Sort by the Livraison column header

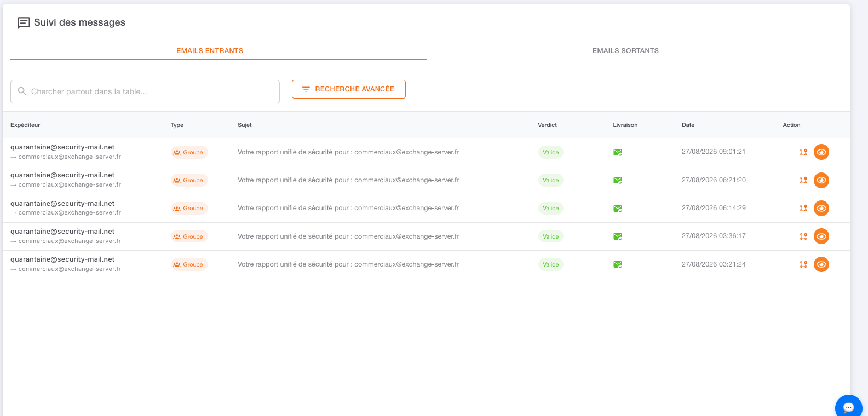(x=625, y=125)
